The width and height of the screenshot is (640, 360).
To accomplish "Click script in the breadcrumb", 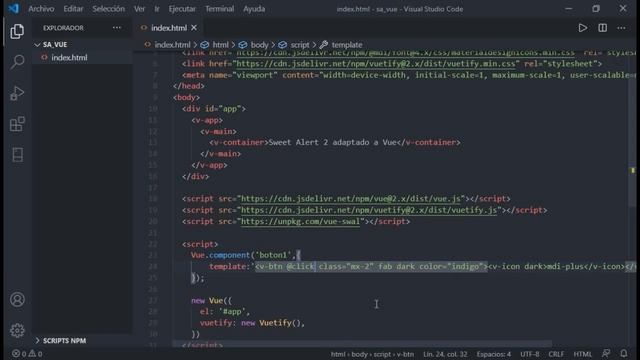I will click(x=300, y=44).
